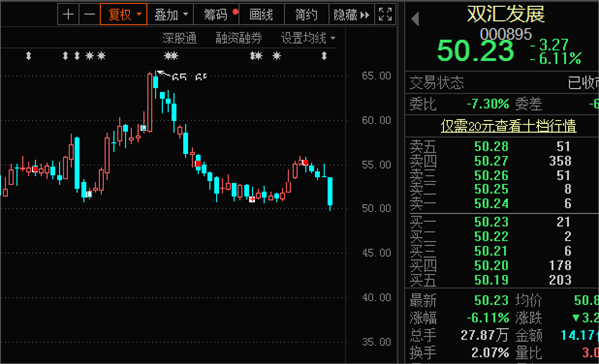Click the red marker on the 55 candle

198,164
